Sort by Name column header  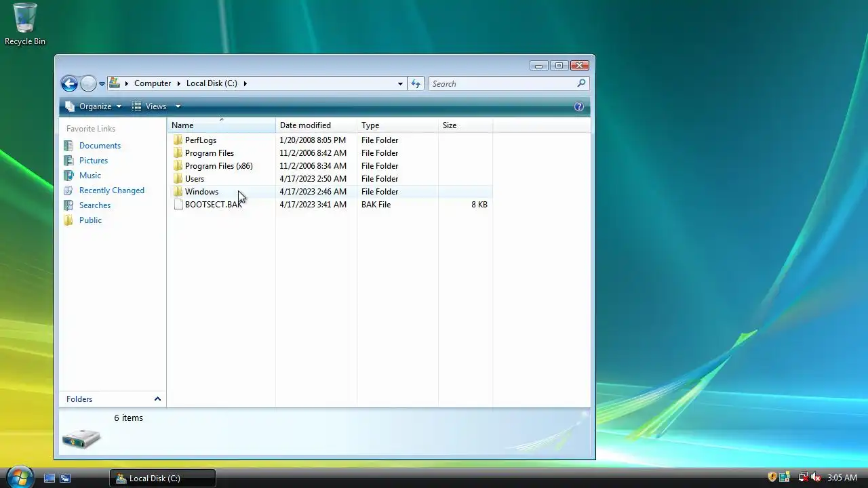click(x=222, y=125)
